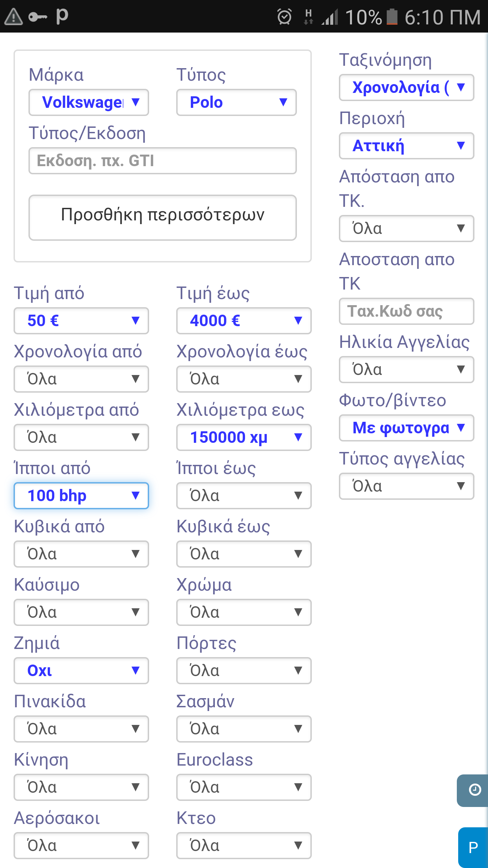Open the Μάρκα dropdown showing Volkswagen
Screen dimensions: 488x868
89,102
